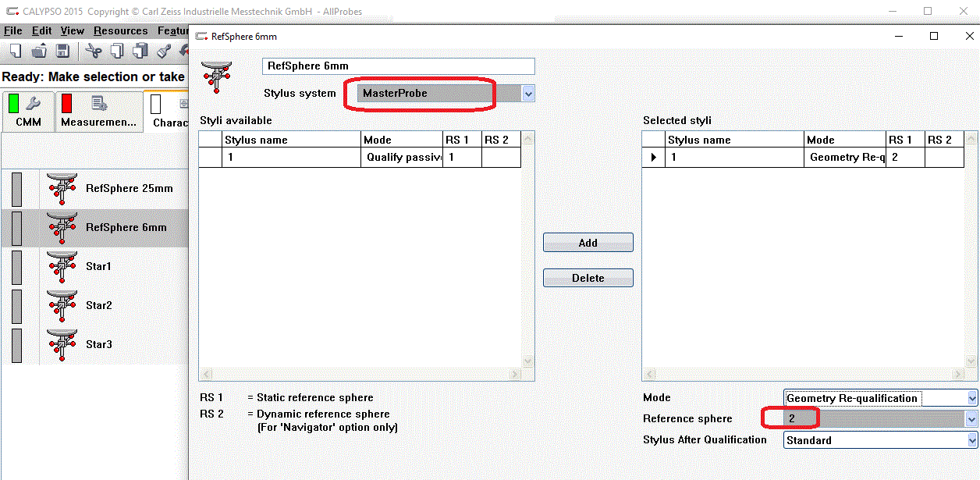Image resolution: width=980 pixels, height=480 pixels.
Task: Click the RefSphere 6mm name text field
Action: point(398,66)
